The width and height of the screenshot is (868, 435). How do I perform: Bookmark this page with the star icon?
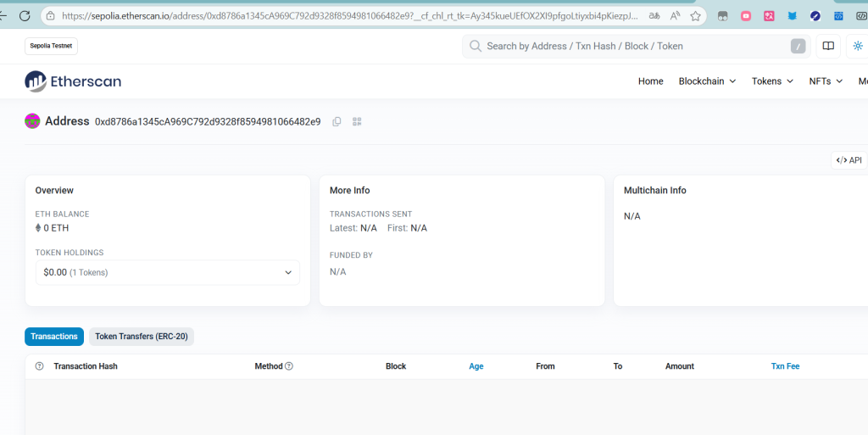point(695,15)
